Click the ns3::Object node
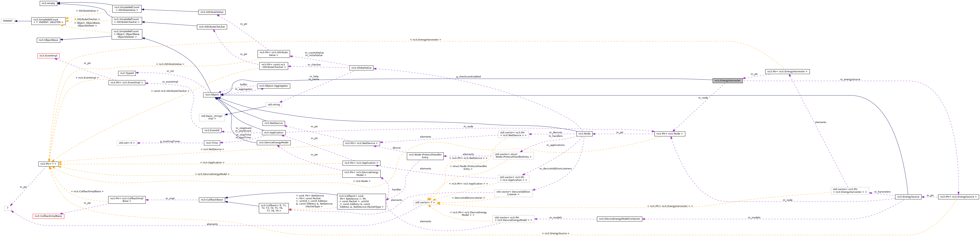This screenshot has height=236, width=980. click(212, 95)
